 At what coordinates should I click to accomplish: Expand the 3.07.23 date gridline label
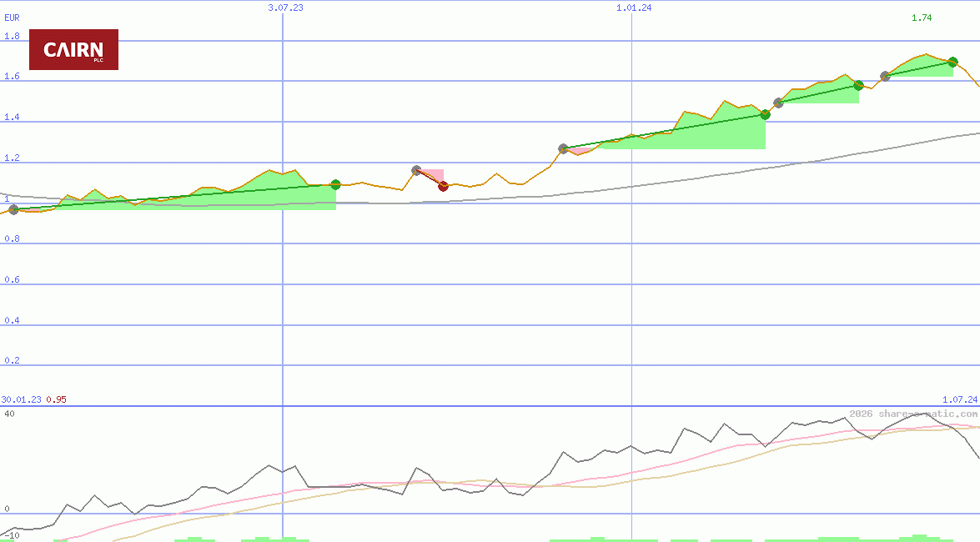(x=284, y=8)
